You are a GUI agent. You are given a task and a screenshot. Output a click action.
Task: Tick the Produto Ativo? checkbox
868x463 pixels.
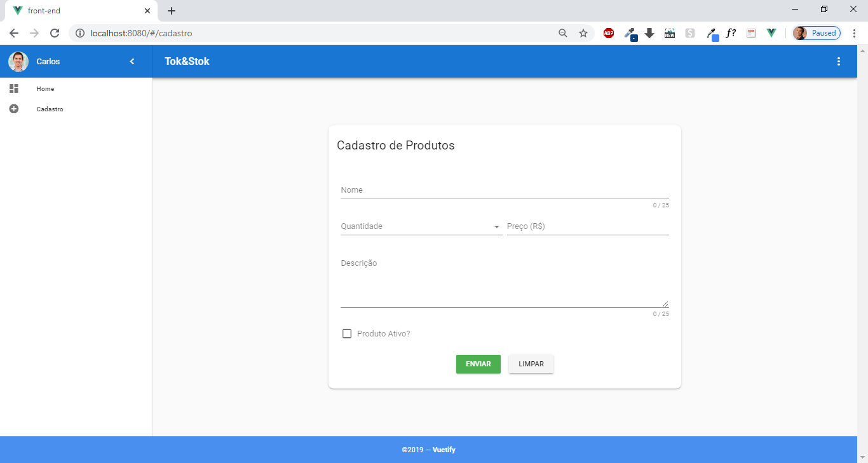[347, 334]
